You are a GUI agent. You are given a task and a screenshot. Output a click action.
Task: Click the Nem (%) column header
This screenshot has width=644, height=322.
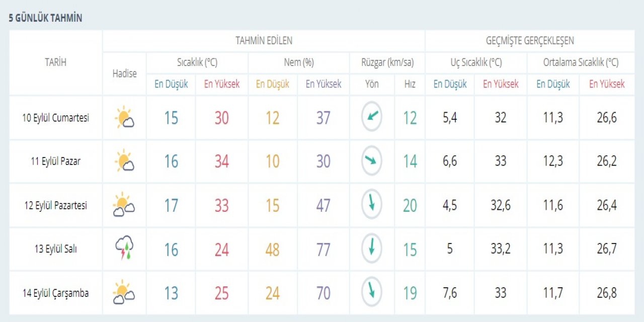(298, 63)
